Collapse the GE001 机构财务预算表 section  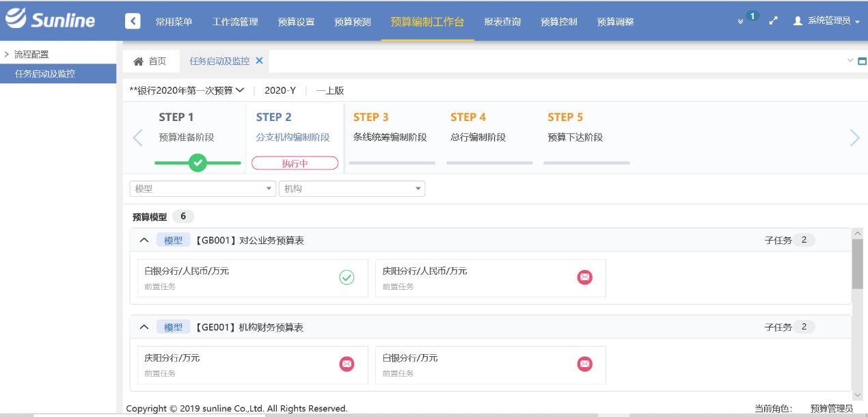144,327
